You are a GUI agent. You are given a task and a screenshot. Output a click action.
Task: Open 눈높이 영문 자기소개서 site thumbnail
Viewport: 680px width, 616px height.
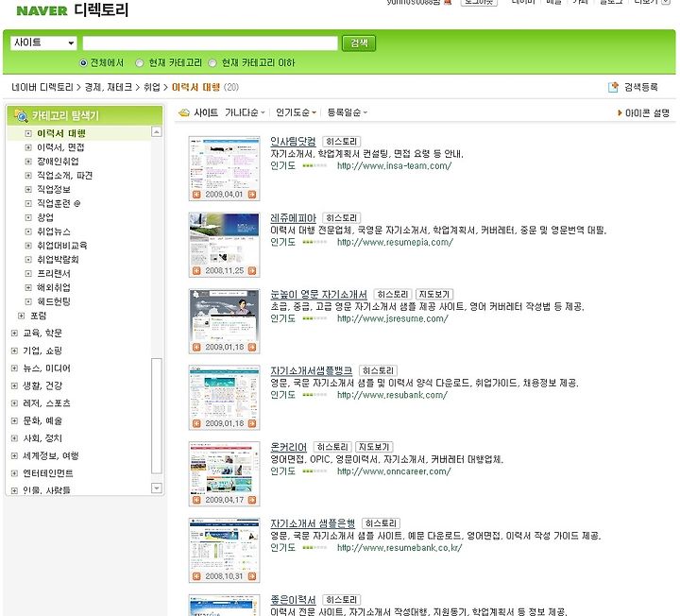click(x=224, y=317)
